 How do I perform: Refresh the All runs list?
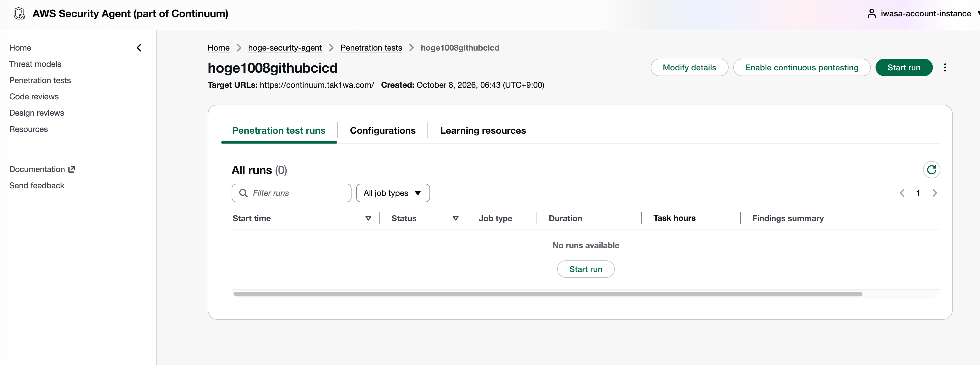(931, 170)
